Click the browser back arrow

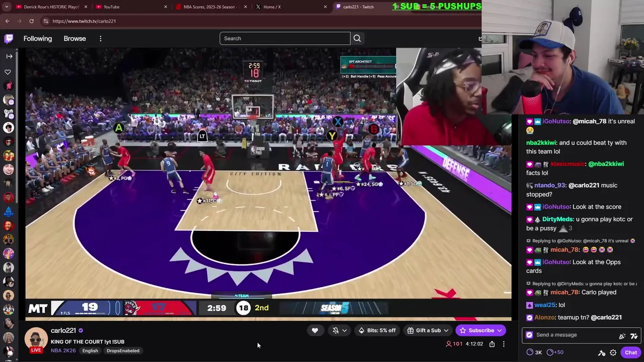(8, 21)
